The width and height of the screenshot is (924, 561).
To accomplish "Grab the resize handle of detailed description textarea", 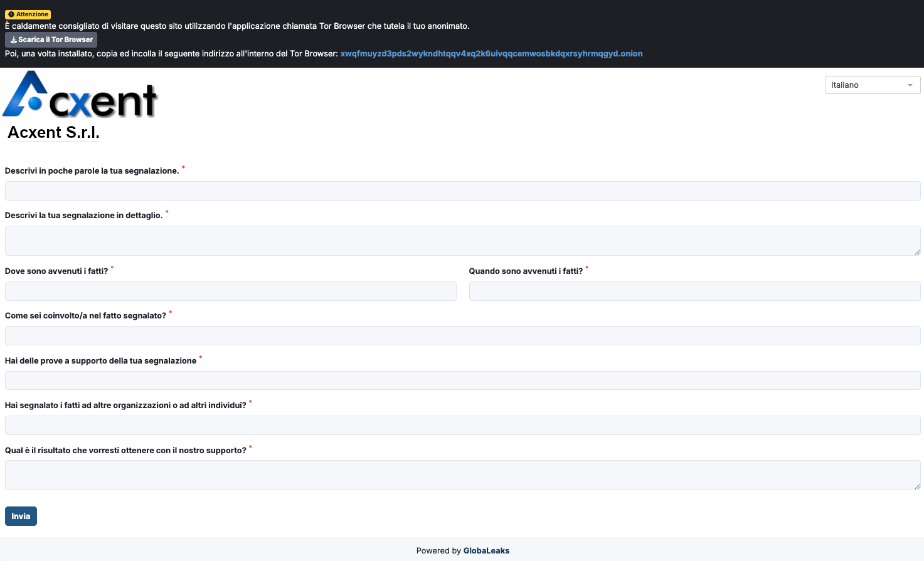I will (x=916, y=252).
